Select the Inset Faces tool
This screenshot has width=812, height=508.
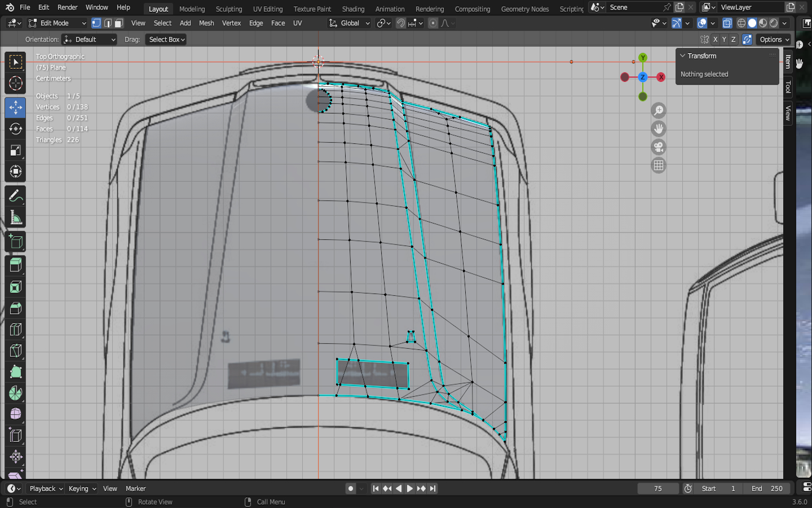(x=16, y=287)
